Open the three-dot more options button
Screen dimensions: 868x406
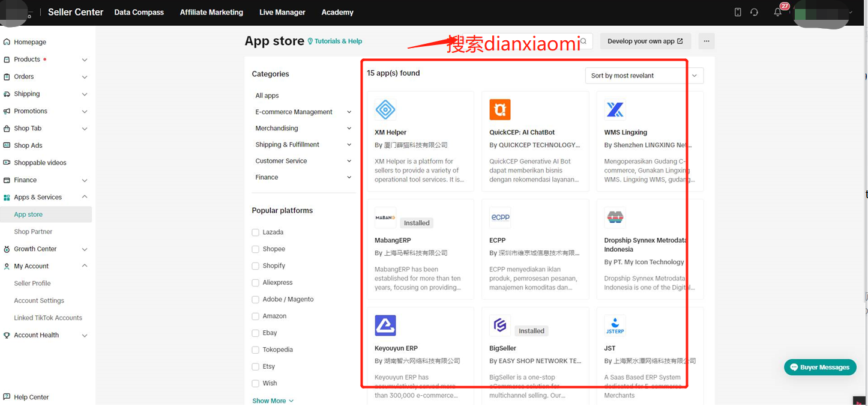[707, 41]
